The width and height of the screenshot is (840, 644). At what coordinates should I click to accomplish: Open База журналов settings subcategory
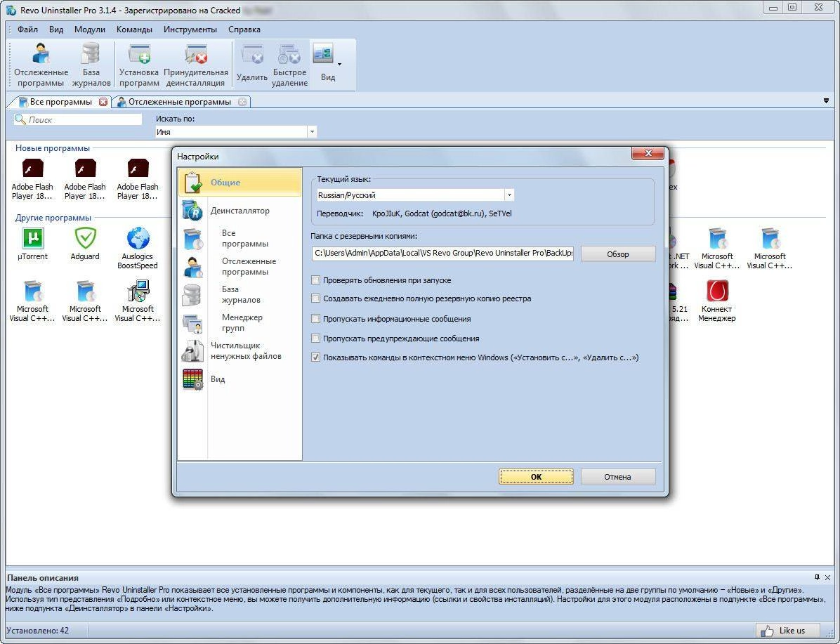click(240, 294)
